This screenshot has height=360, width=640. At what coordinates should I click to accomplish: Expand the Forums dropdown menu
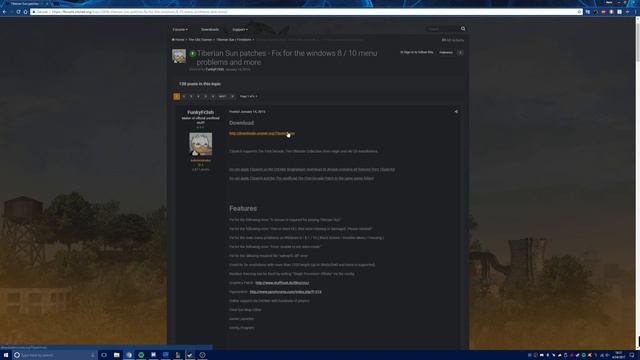180,29
